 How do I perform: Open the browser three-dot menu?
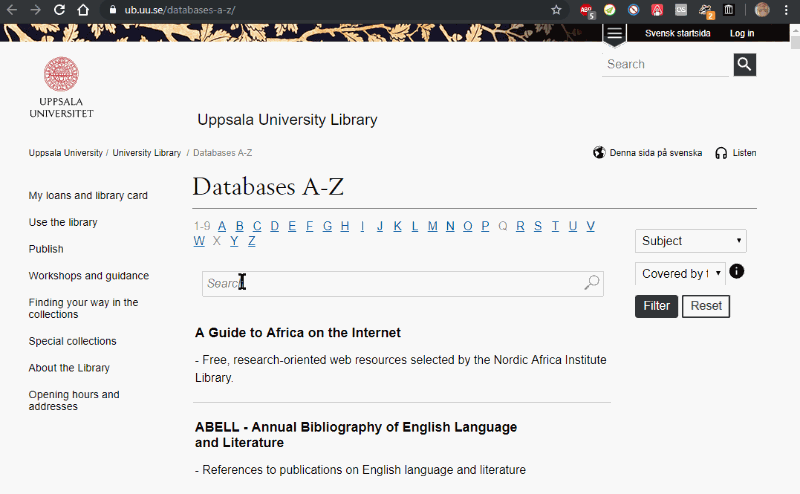(x=786, y=10)
